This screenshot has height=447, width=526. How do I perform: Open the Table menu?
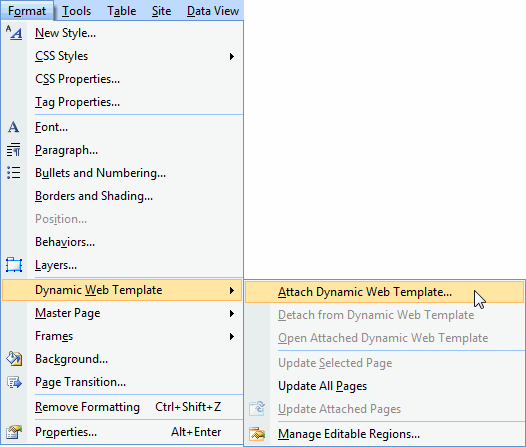(121, 11)
